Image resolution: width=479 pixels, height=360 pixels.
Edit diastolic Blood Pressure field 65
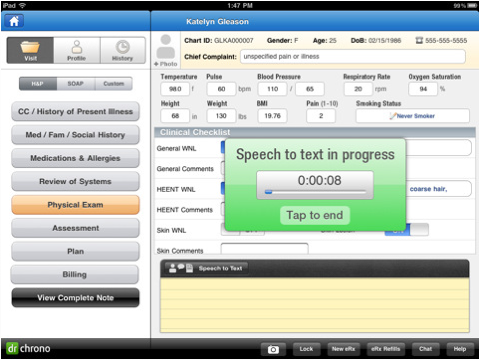tap(310, 89)
